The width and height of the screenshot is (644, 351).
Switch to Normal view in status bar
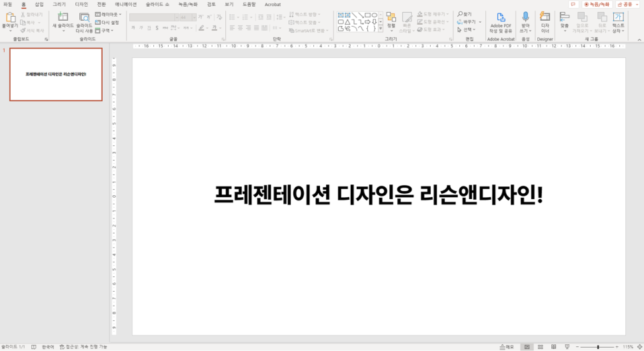[527, 347]
